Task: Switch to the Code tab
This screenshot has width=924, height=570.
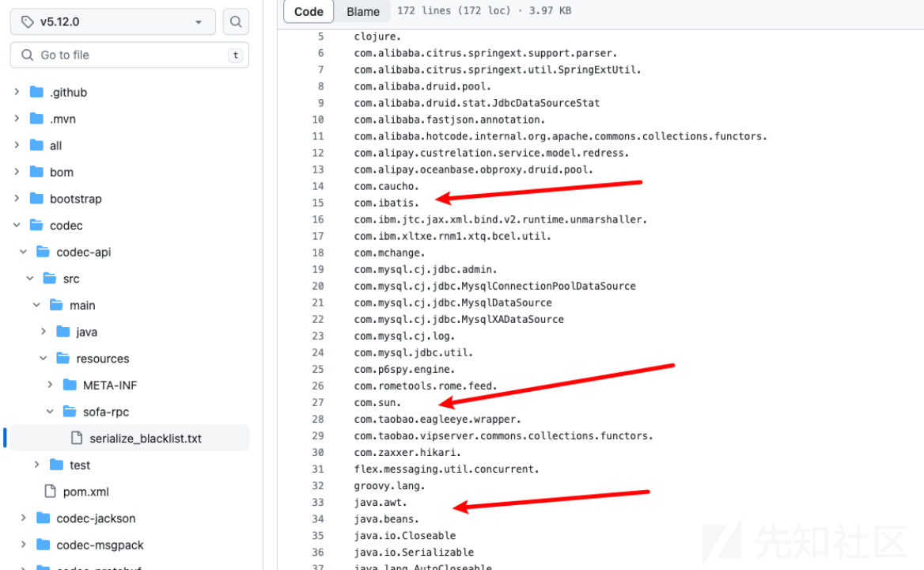Action: (x=309, y=11)
